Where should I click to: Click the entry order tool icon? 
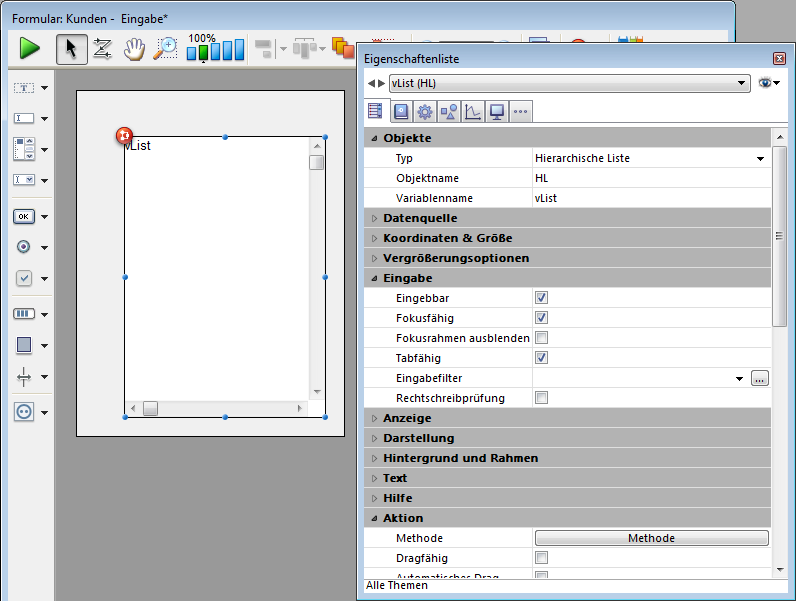coord(102,48)
